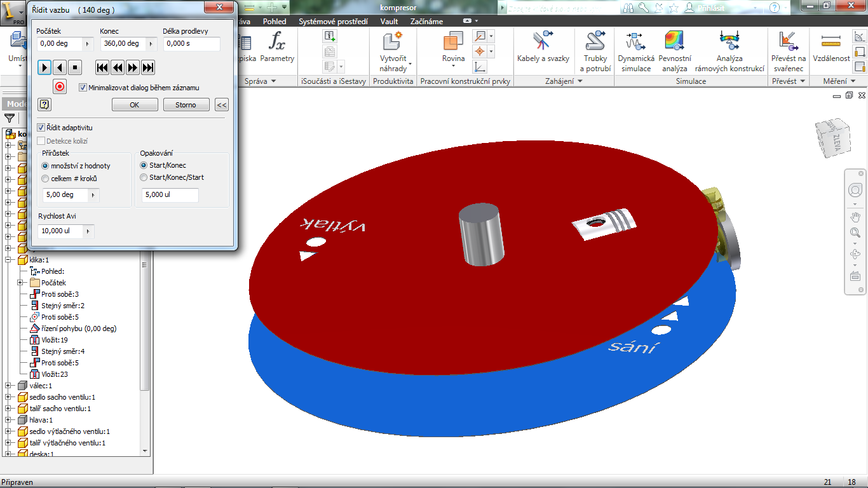Collapse the klika:1 tree node

coord(8,260)
